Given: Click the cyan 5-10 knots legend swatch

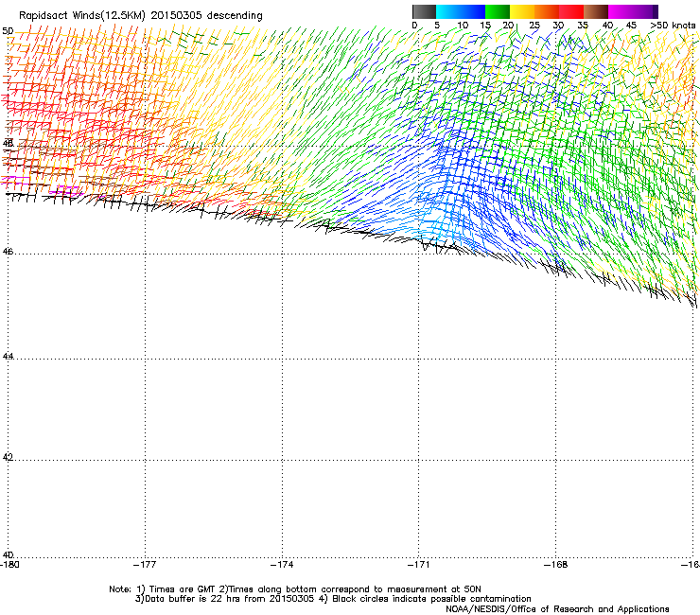Looking at the screenshot, I should 448,11.
